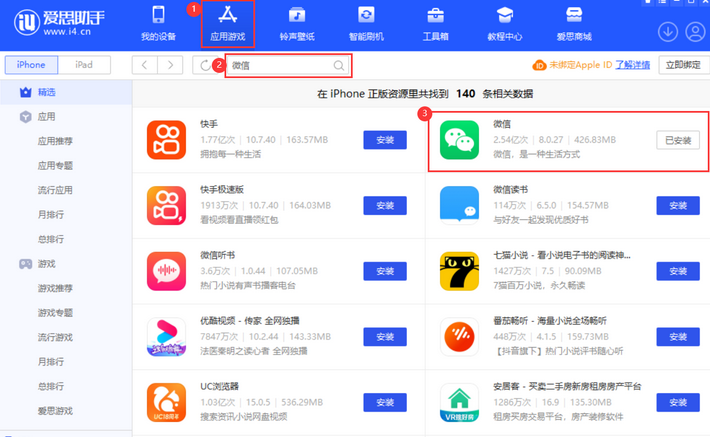Install the UC浏览器 app
710x437 pixels.
click(385, 403)
